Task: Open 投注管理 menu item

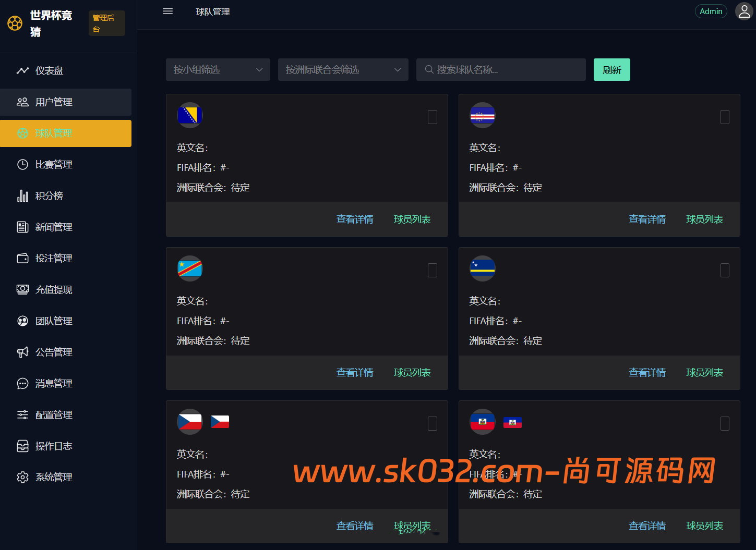Action: [66, 258]
